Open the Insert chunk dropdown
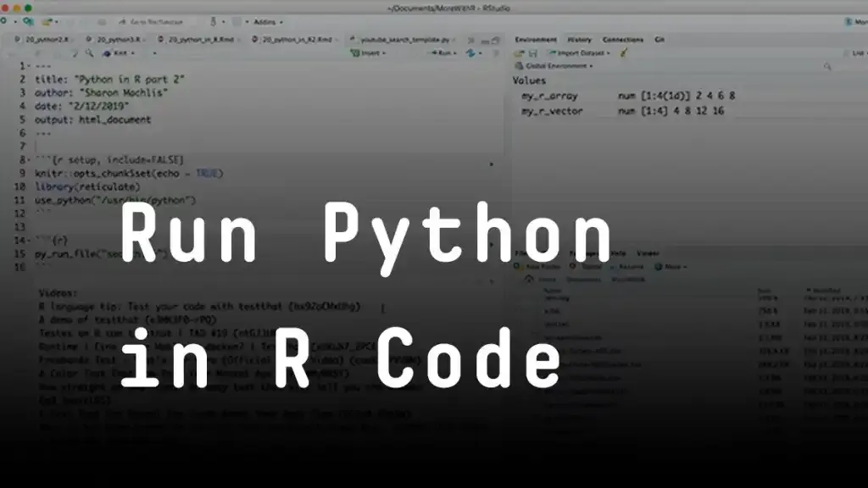868x488 pixels. (368, 53)
